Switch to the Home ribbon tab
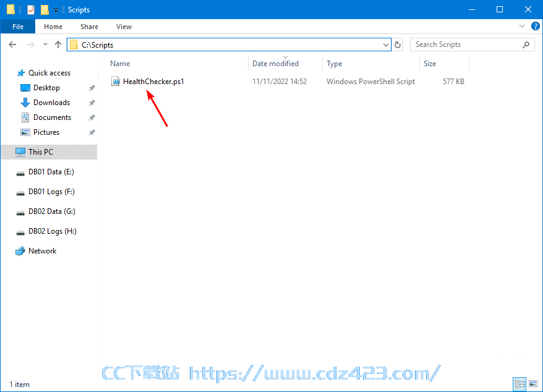543x392 pixels. coord(53,27)
